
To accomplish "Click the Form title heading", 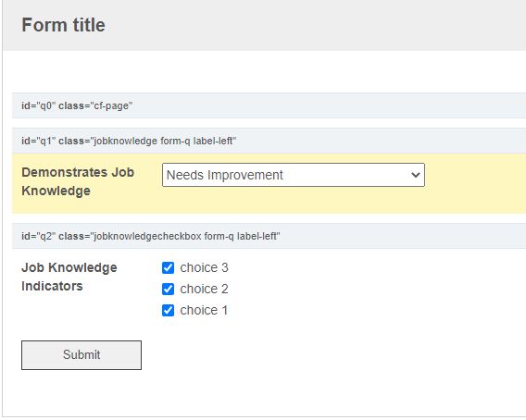I will [x=63, y=25].
